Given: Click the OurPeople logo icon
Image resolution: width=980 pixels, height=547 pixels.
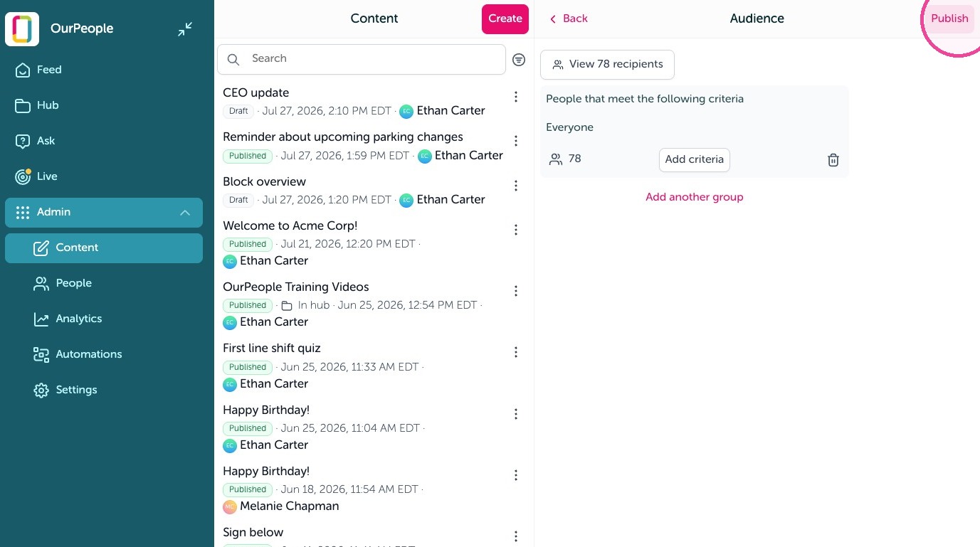Looking at the screenshot, I should coord(22,29).
